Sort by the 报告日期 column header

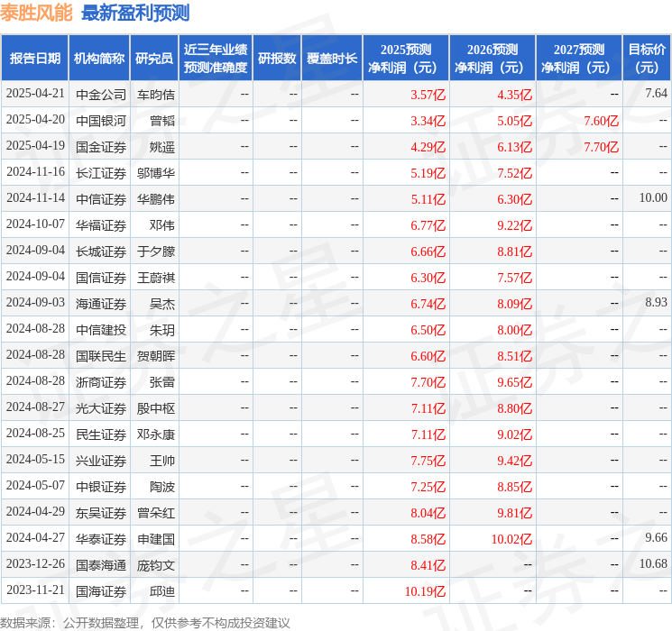point(35,59)
